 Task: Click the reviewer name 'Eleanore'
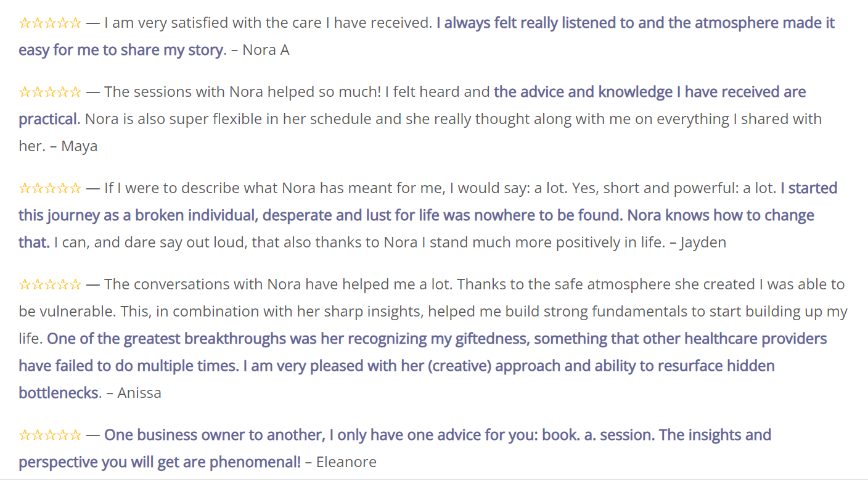346,462
